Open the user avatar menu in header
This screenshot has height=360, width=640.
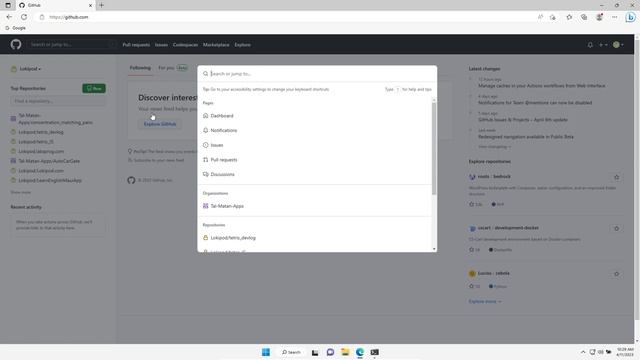click(x=618, y=45)
